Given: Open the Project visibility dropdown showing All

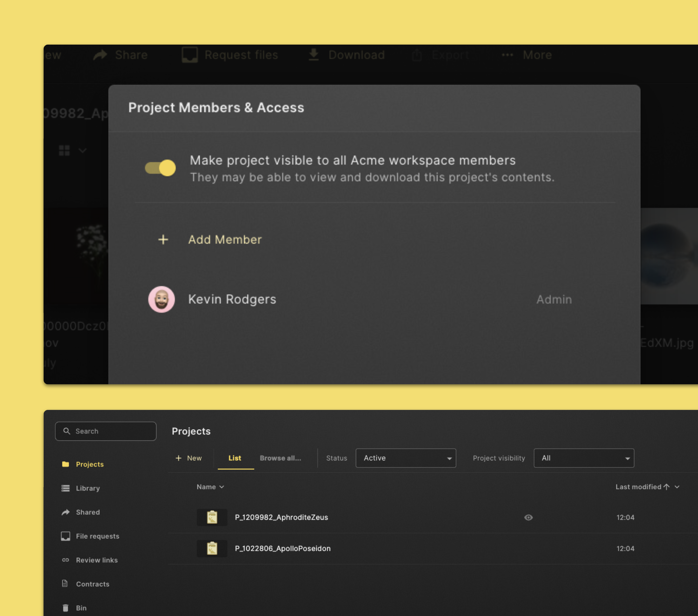Looking at the screenshot, I should pos(584,458).
